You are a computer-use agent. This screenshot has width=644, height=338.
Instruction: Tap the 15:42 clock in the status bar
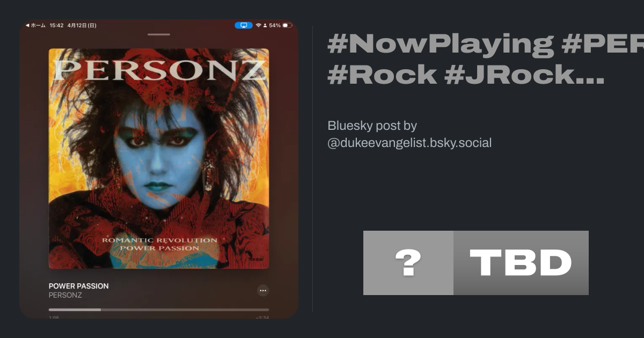(56, 25)
